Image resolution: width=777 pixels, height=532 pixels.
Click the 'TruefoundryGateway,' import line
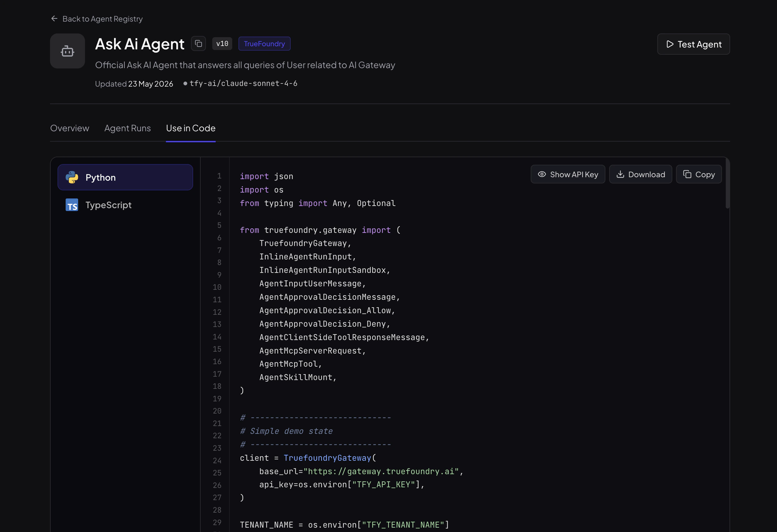coord(305,243)
